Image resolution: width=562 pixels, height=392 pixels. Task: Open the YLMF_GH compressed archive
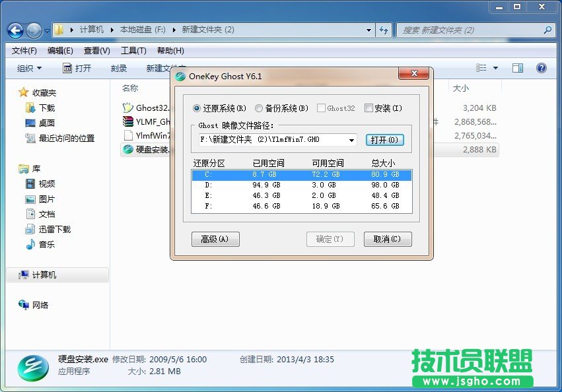[x=127, y=121]
